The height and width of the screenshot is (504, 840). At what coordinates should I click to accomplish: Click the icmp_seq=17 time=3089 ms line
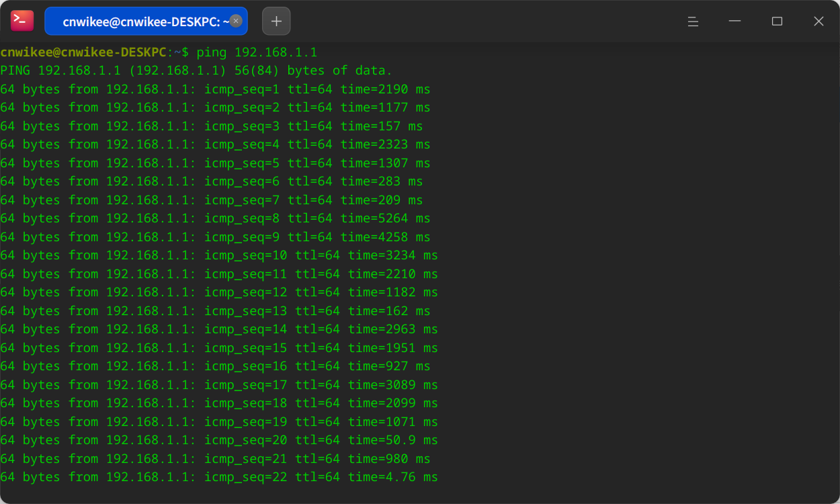219,385
